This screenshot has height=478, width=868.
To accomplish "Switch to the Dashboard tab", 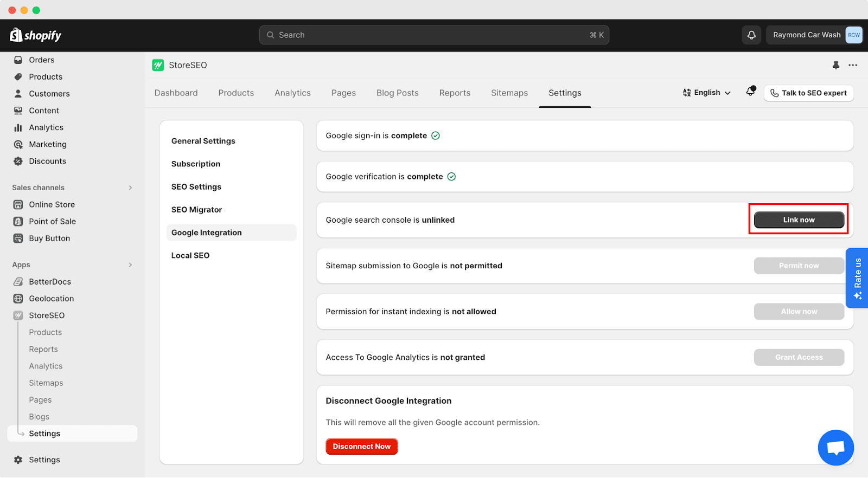I will (176, 93).
